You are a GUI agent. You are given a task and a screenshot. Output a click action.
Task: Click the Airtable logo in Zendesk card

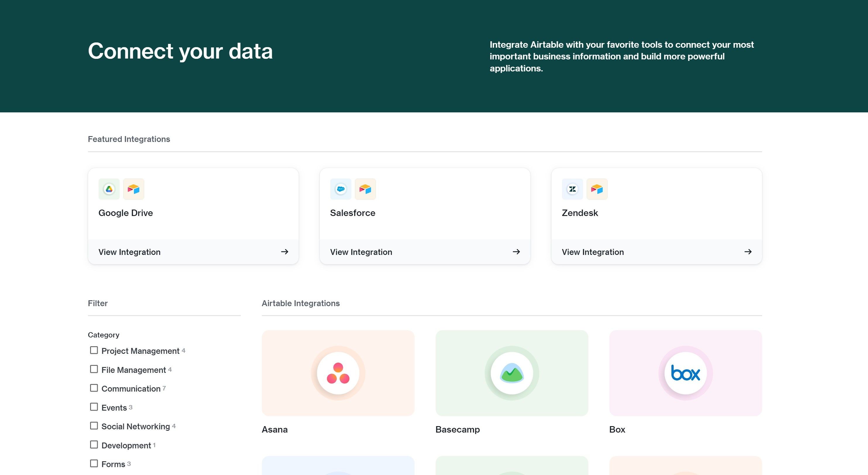(597, 189)
